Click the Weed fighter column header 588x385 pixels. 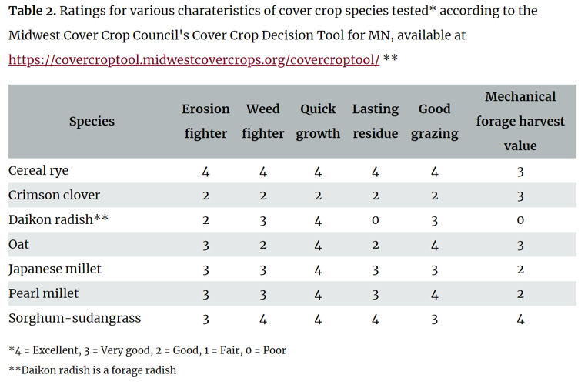pos(262,122)
